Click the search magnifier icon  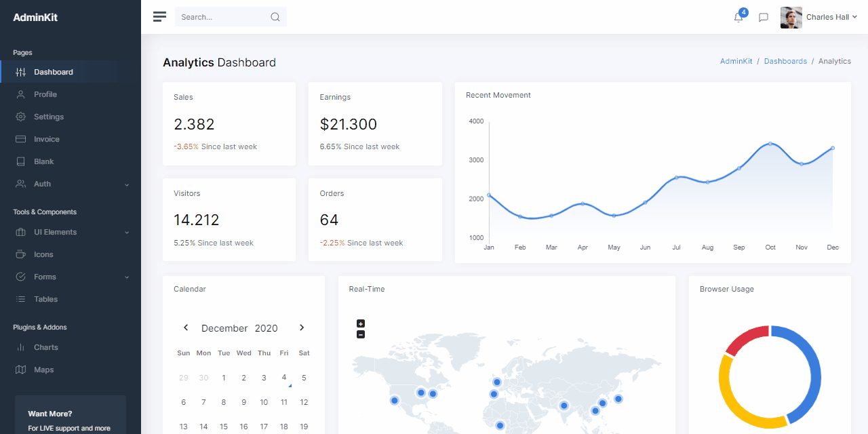click(275, 16)
